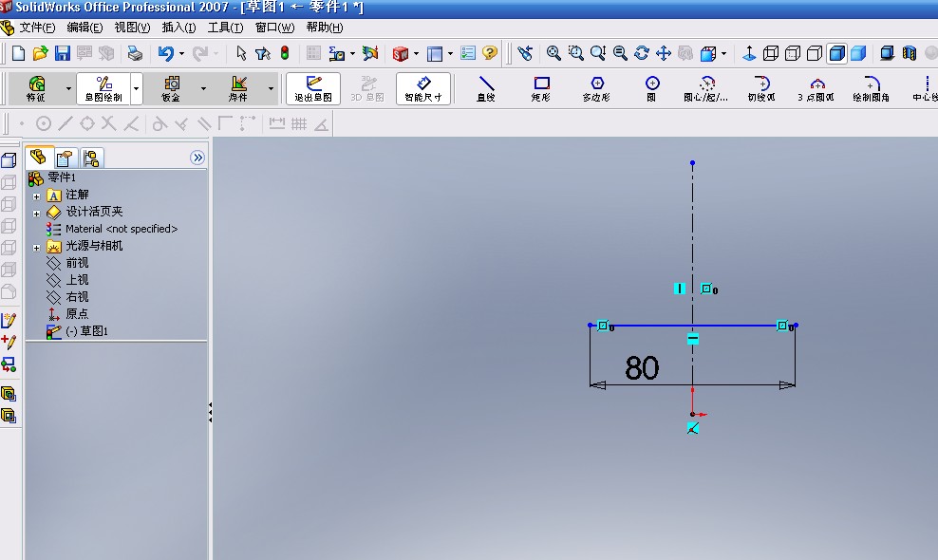Click the 退出草图 exit sketch button
Image resolution: width=938 pixels, height=560 pixels.
coord(313,88)
